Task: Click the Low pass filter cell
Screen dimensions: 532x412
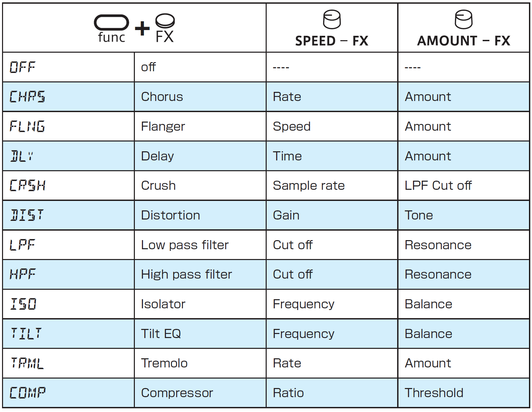Action: click(200, 245)
